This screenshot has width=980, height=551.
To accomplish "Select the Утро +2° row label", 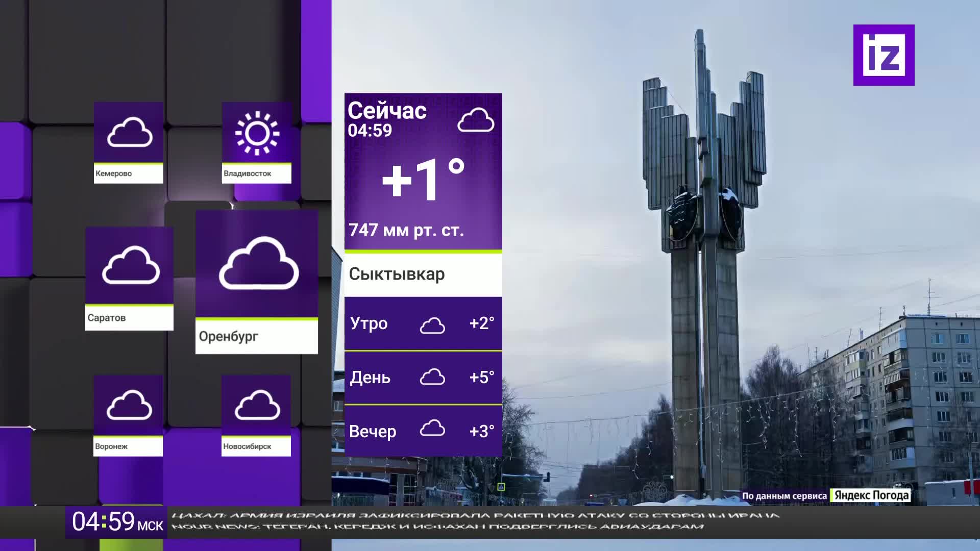I will [x=369, y=323].
